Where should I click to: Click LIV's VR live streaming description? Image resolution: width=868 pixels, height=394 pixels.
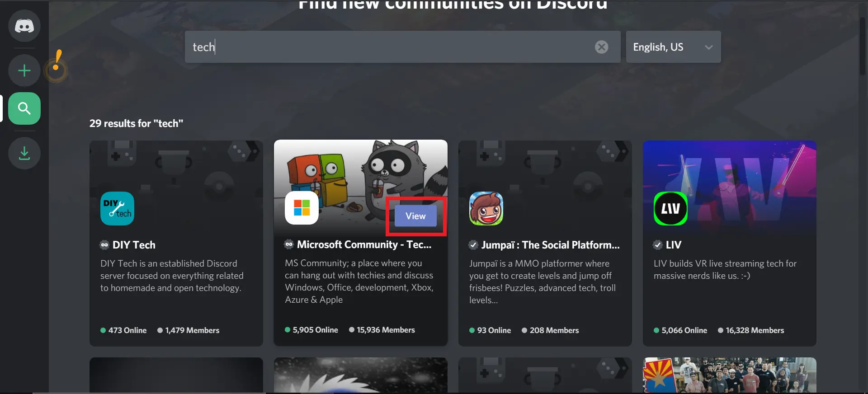coord(725,269)
